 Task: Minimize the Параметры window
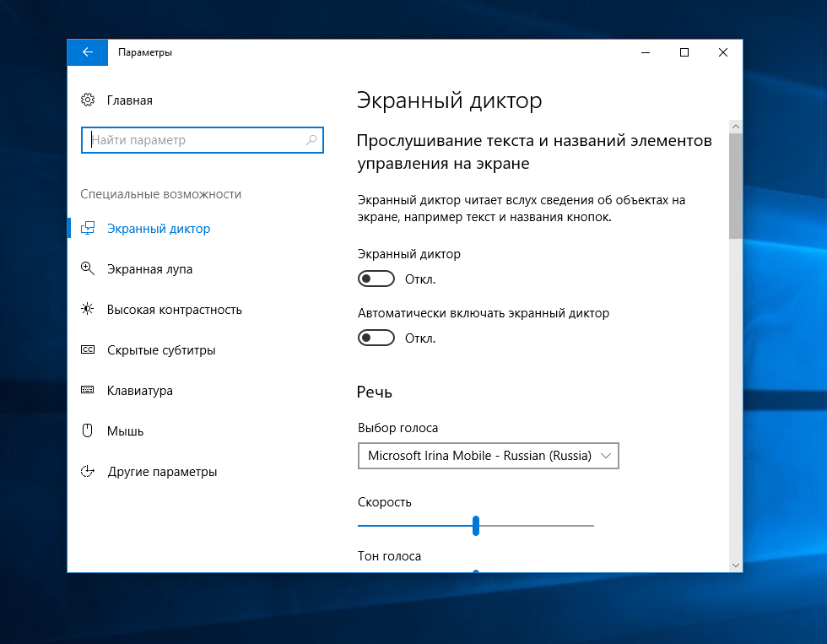tap(646, 52)
